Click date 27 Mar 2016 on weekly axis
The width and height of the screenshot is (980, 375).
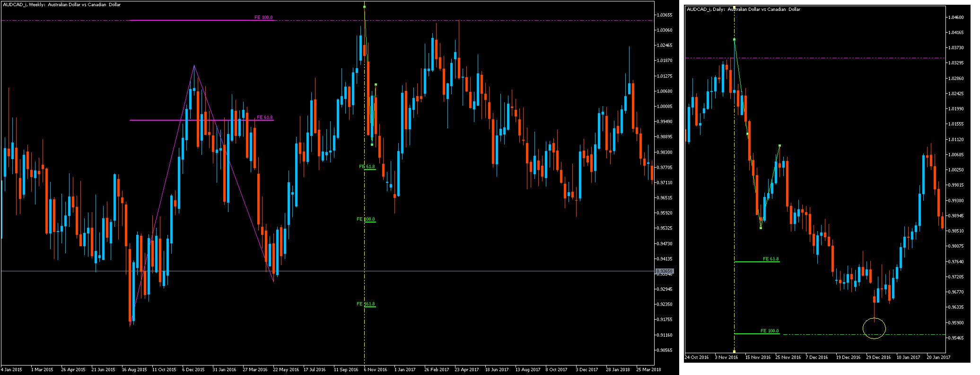pos(255,369)
